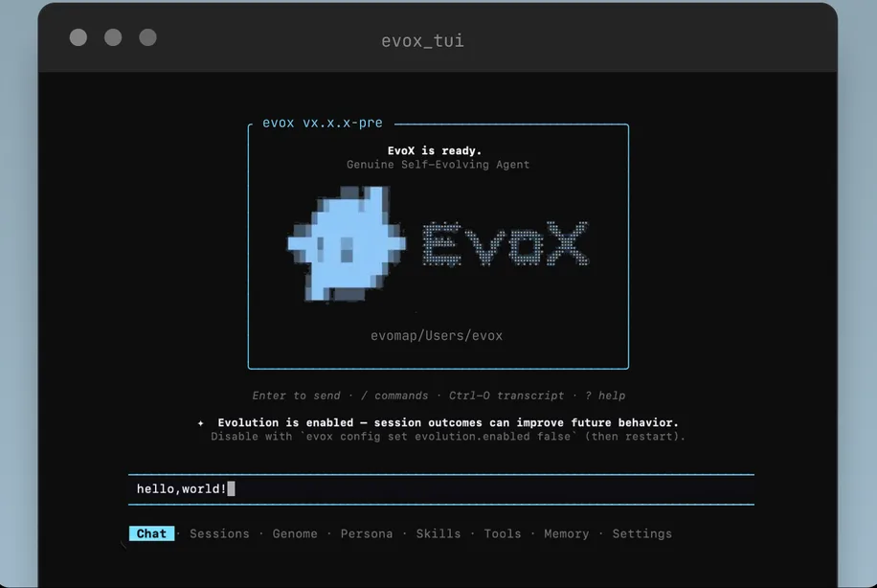Switch to the Tools tab

point(503,533)
